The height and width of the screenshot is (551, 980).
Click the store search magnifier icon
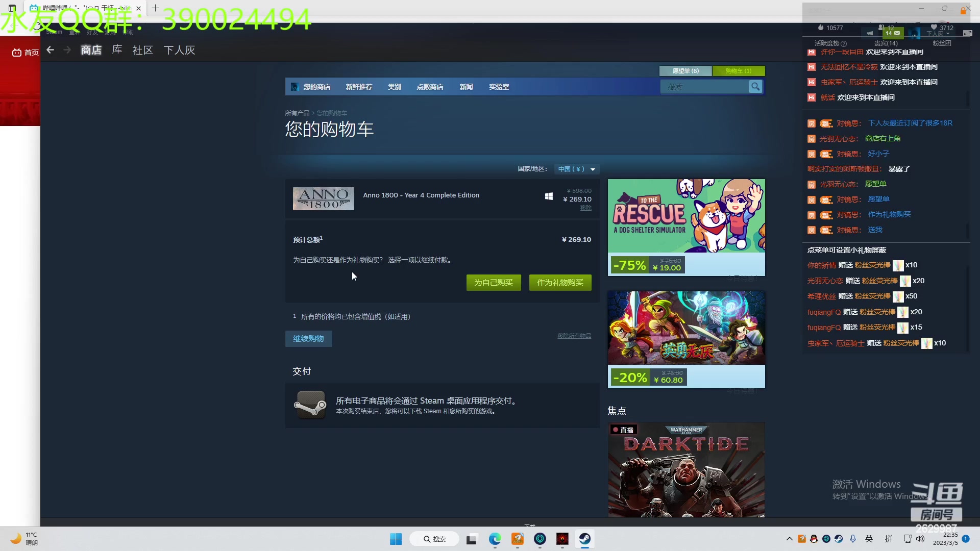(x=755, y=87)
